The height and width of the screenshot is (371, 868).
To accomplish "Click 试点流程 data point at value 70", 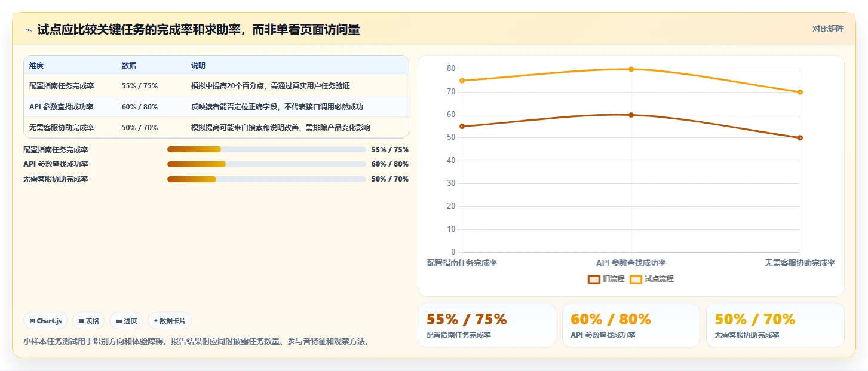I will pyautogui.click(x=800, y=92).
